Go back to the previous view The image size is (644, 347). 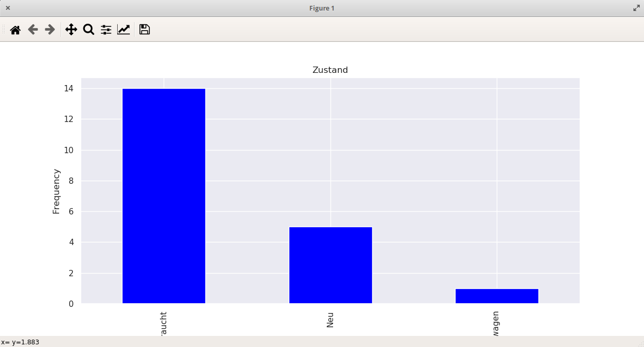pyautogui.click(x=33, y=30)
